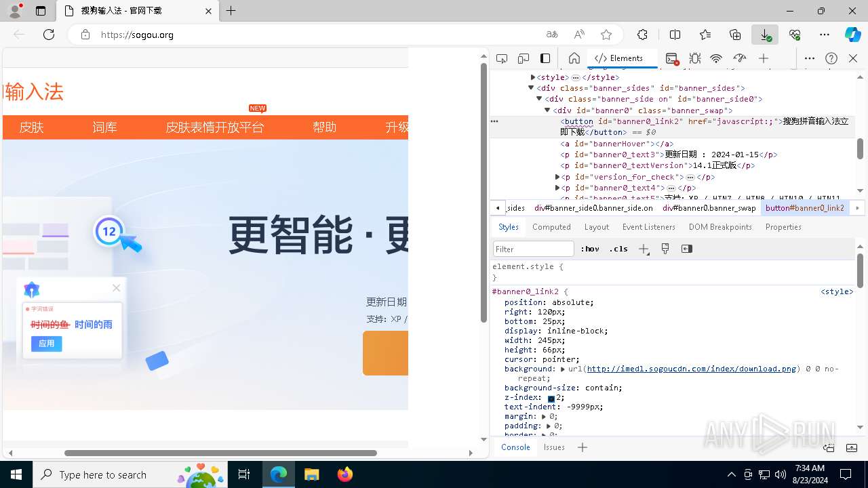Open the Properties tab
This screenshot has height=488, width=868.
click(783, 227)
